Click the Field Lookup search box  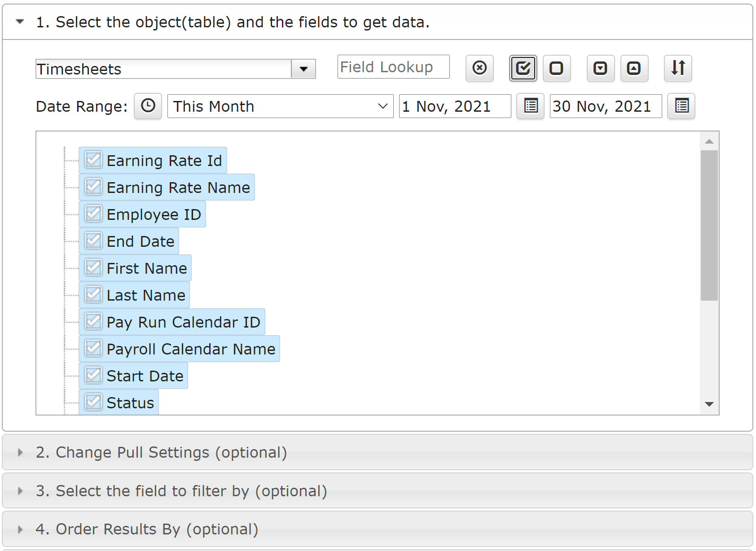[393, 67]
